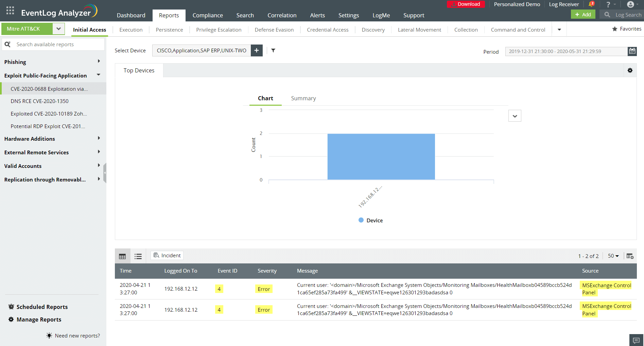
Task: Click the EventLog Analyzer logo
Action: coord(59,11)
